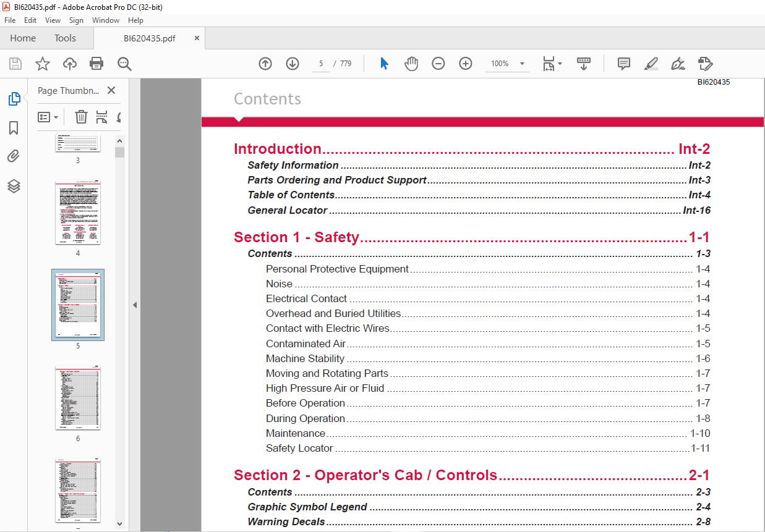Open the Find text magnifier tool
The width and height of the screenshot is (765, 532).
pos(124,64)
